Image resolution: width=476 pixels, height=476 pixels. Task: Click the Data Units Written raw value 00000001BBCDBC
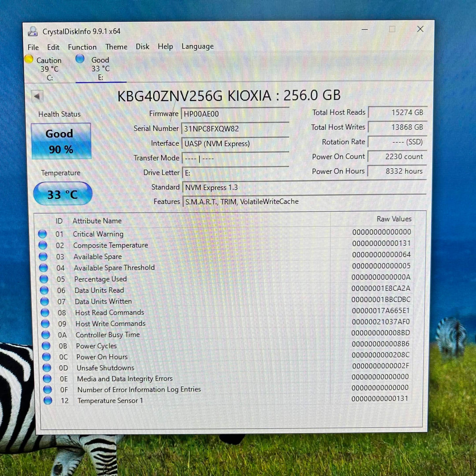(381, 299)
